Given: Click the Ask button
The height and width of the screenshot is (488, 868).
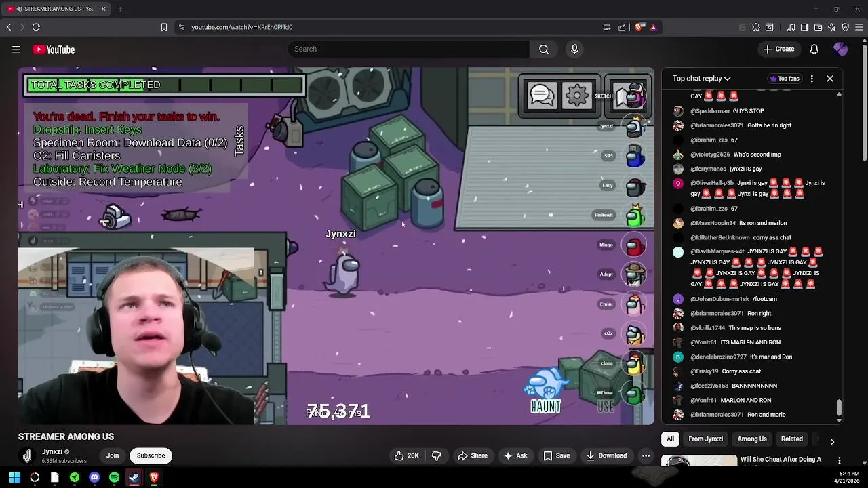Looking at the screenshot, I should coord(515,455).
